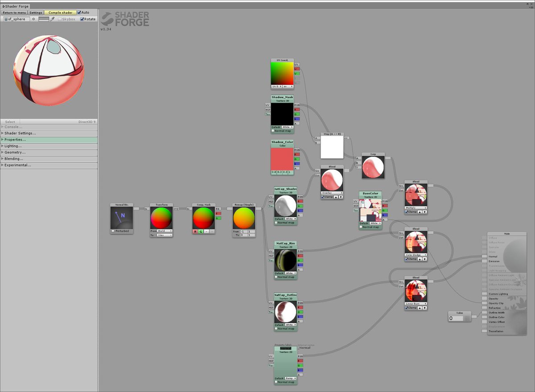This screenshot has width=535, height=392.
Task: Click the Src input of the Overlay Blend node
Action: 317,171
